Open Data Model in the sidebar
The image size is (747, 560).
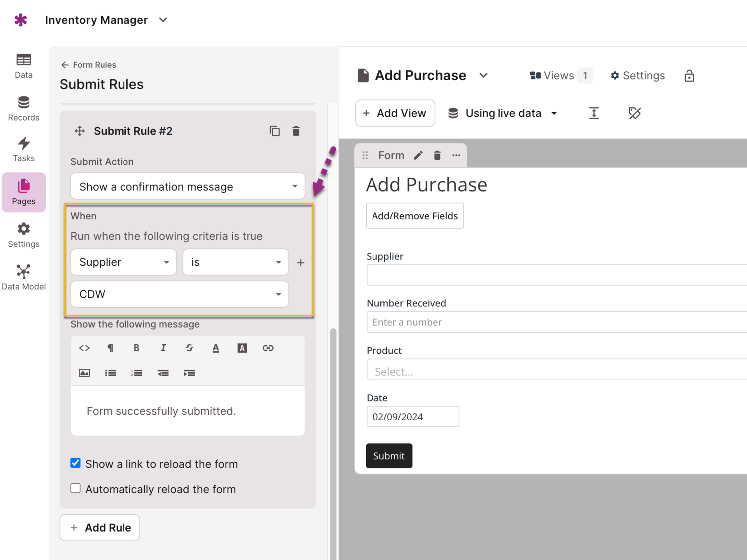click(24, 277)
